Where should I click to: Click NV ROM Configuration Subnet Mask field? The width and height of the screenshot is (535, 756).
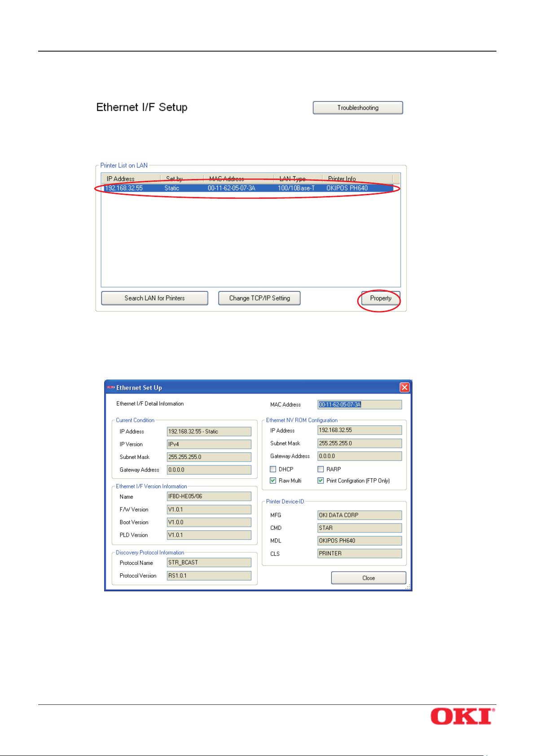click(x=360, y=443)
